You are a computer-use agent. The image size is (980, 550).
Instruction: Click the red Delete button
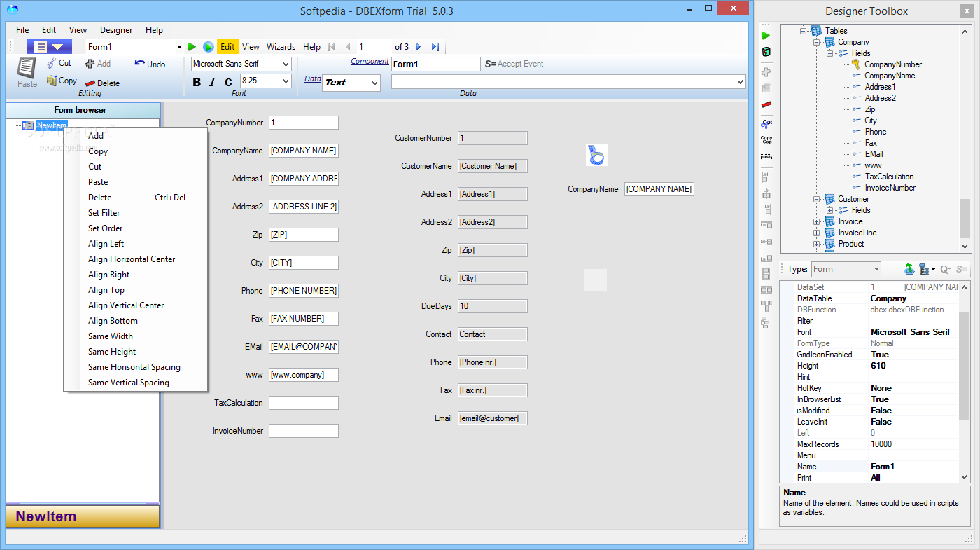click(102, 83)
